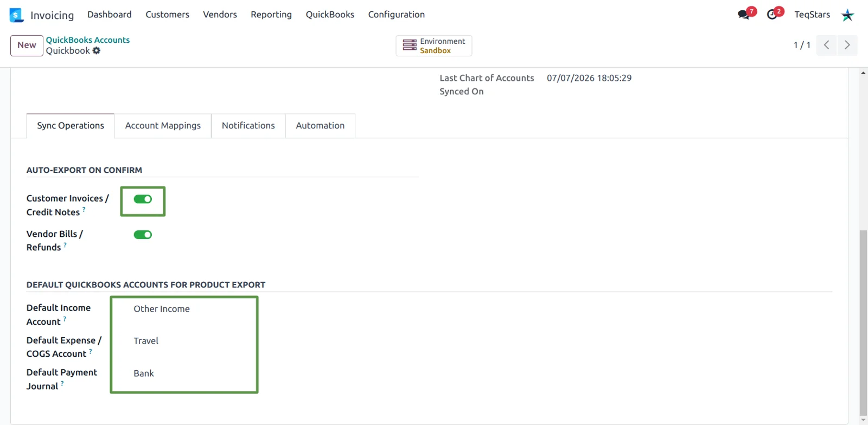Open the Vendors menu
This screenshot has height=425, width=868.
220,15
